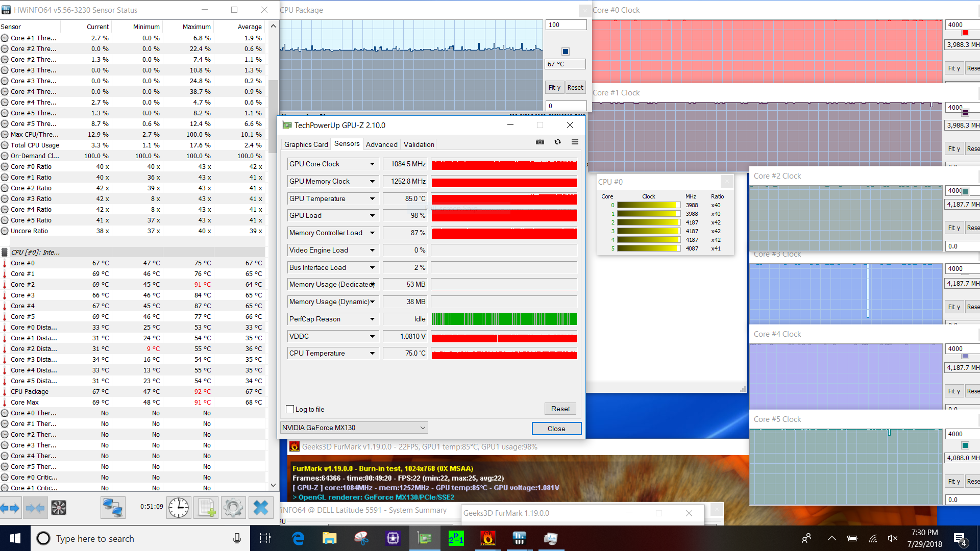The height and width of the screenshot is (551, 980).
Task: Click the GPU-Z refresh icon
Action: (x=557, y=142)
